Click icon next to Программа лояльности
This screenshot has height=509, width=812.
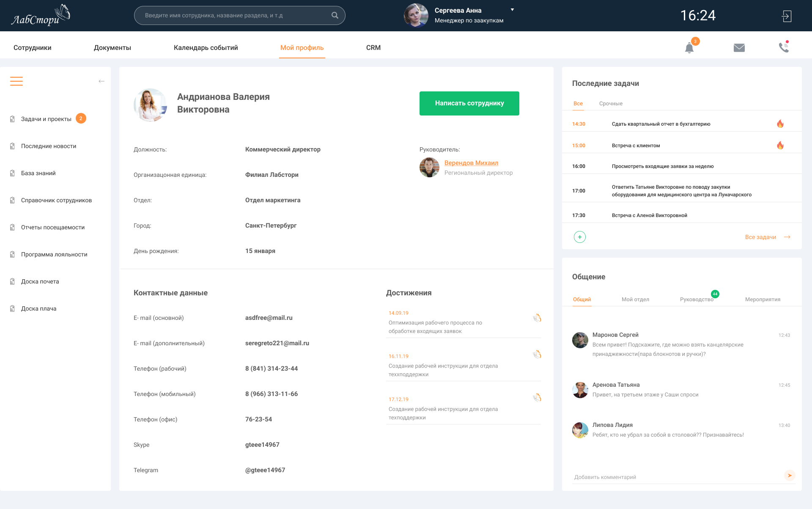pyautogui.click(x=12, y=254)
